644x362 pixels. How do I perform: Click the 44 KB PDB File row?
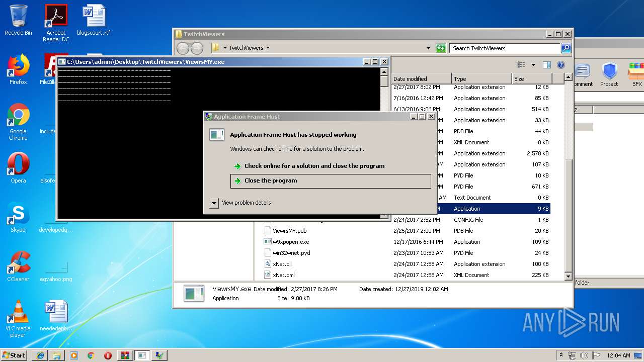coord(494,131)
